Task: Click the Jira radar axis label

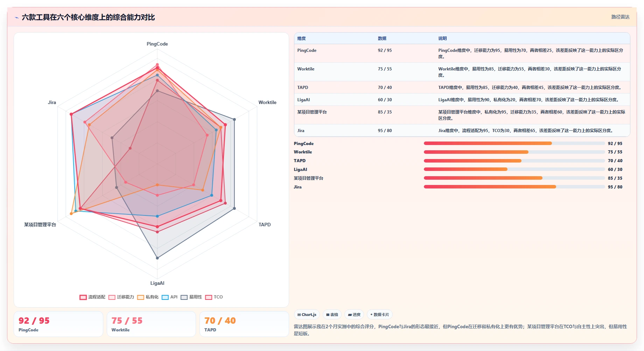Action: 52,103
